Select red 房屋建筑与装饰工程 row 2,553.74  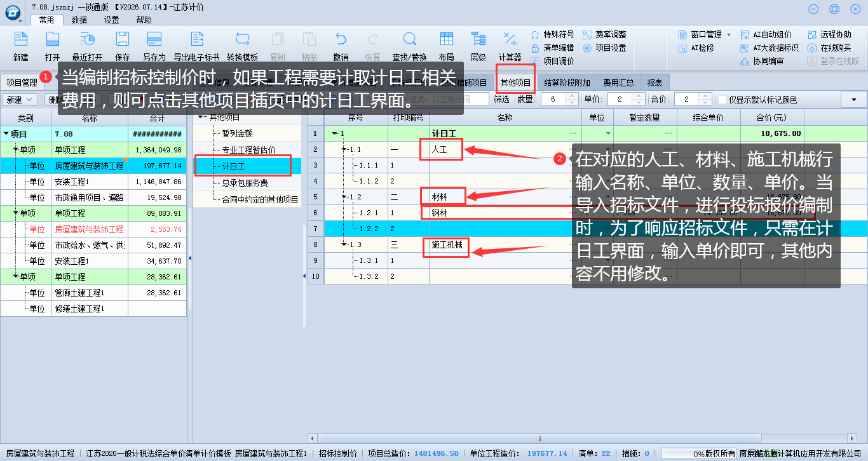click(93, 229)
